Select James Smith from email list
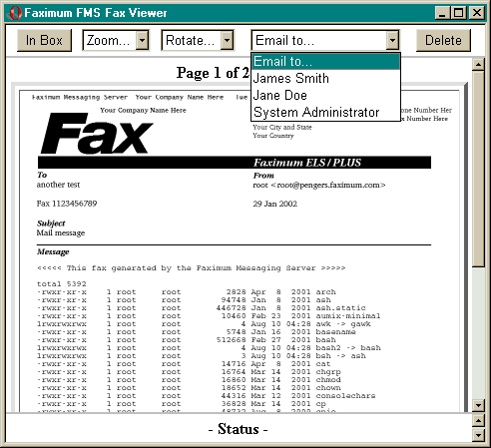 325,79
